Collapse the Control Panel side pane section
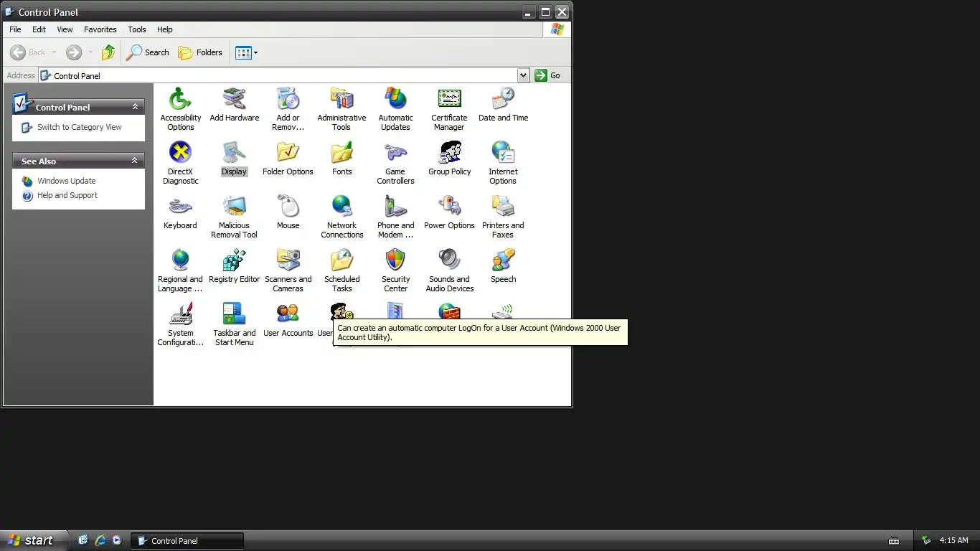The height and width of the screenshot is (551, 980). (135, 107)
